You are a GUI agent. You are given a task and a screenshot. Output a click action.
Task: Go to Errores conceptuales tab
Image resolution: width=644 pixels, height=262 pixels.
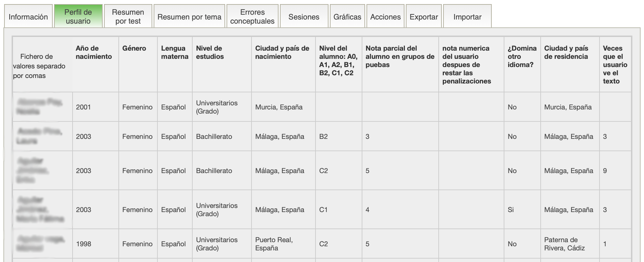(252, 16)
